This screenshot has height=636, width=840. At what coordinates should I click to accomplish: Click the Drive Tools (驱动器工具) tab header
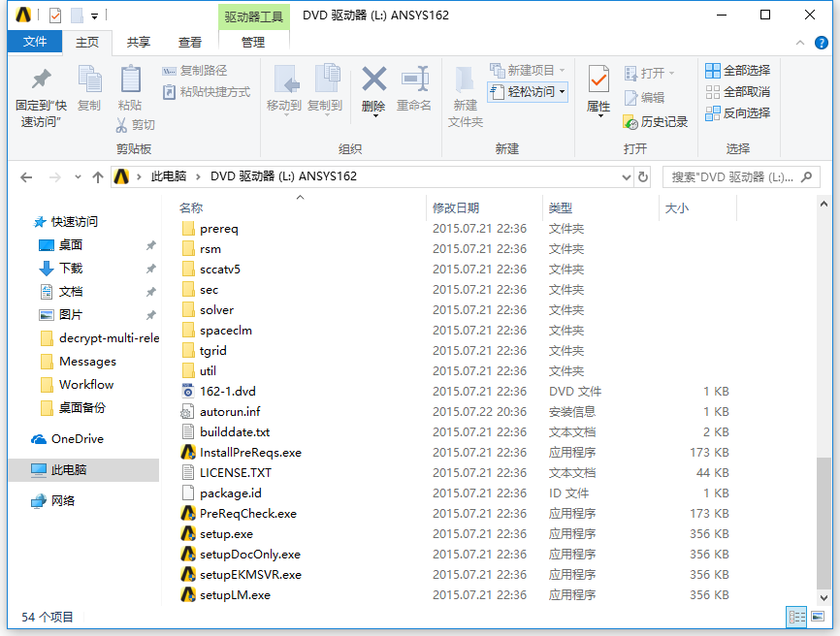(x=254, y=16)
